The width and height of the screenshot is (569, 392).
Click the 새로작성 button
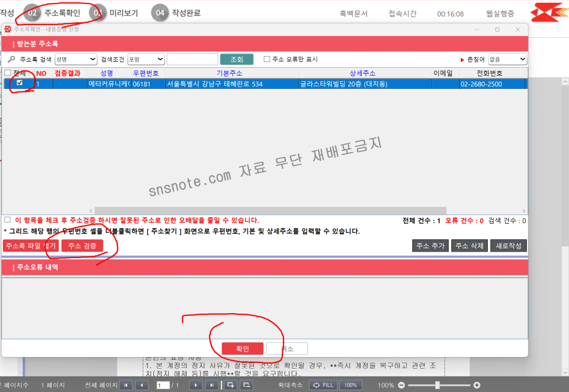(508, 245)
